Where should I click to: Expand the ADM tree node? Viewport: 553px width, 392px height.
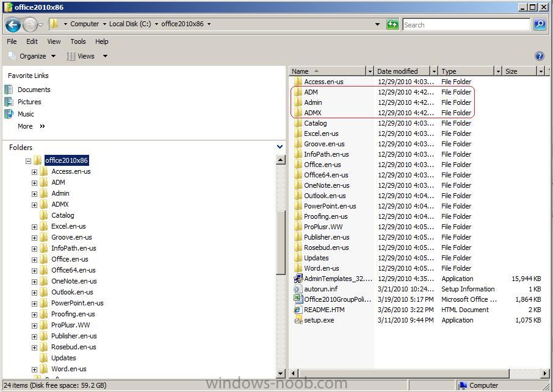(34, 183)
